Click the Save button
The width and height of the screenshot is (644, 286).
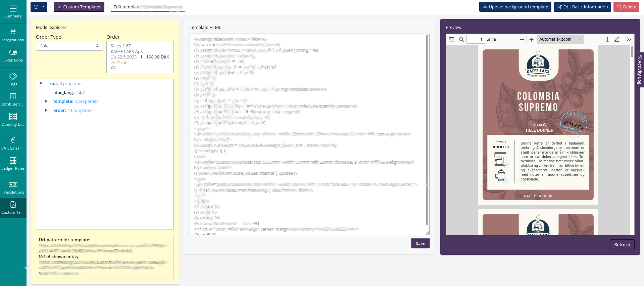(420, 243)
